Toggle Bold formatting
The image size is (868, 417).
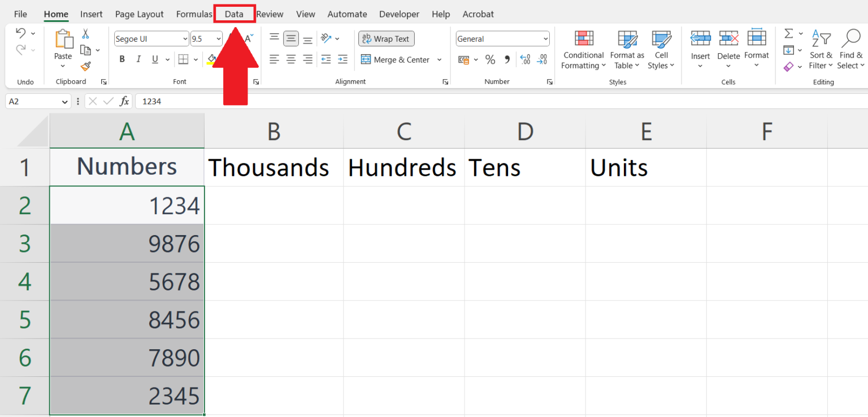coord(122,59)
